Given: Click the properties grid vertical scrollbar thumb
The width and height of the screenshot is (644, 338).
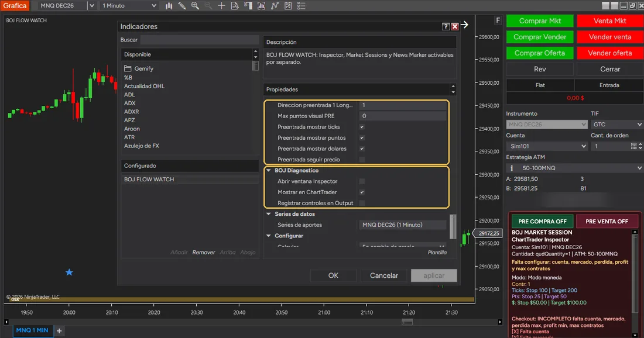Looking at the screenshot, I should click(453, 226).
